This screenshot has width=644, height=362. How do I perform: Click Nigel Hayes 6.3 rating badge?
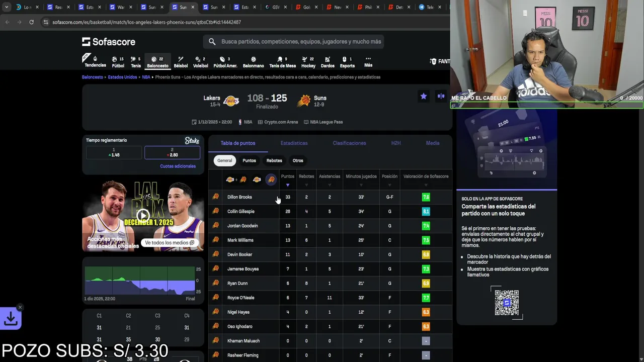coord(426,312)
